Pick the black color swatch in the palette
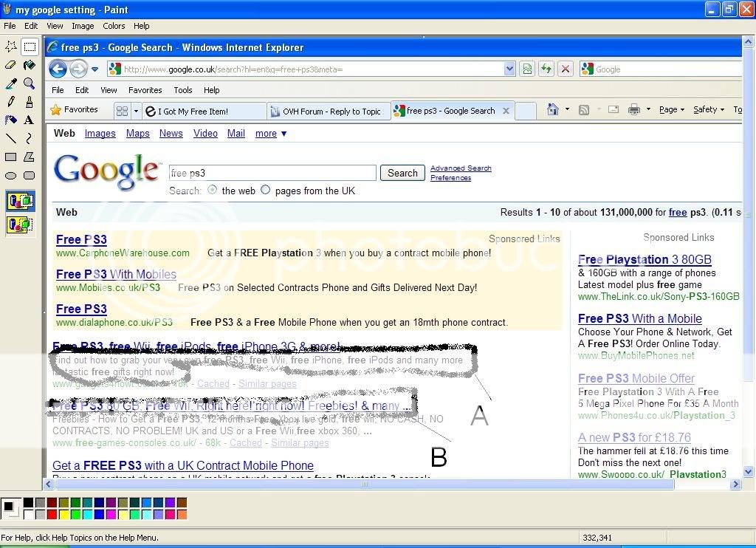The image size is (756, 548). coord(29,503)
